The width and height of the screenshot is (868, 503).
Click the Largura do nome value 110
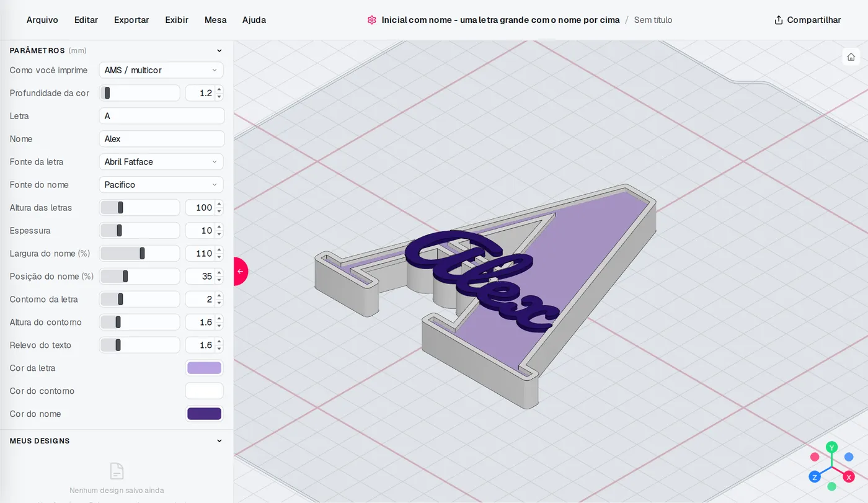click(x=200, y=254)
